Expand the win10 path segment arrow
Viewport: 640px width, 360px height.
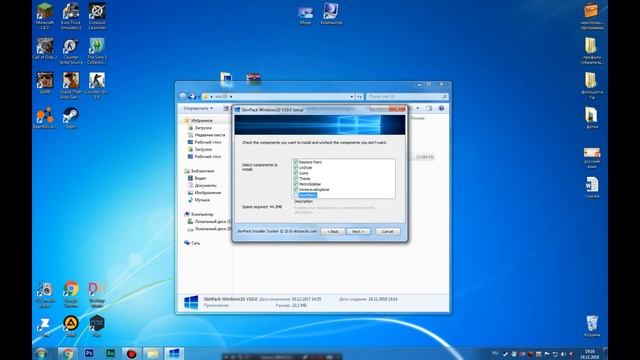pos(231,97)
